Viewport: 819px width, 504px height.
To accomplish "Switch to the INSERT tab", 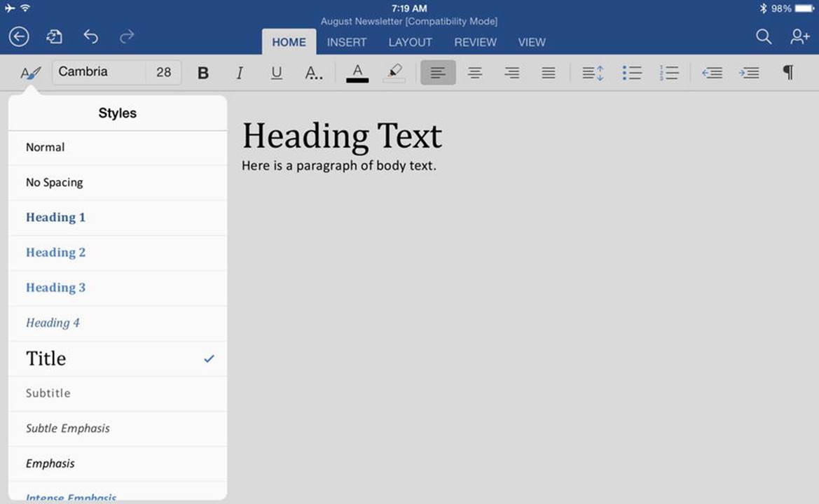I will (x=346, y=42).
